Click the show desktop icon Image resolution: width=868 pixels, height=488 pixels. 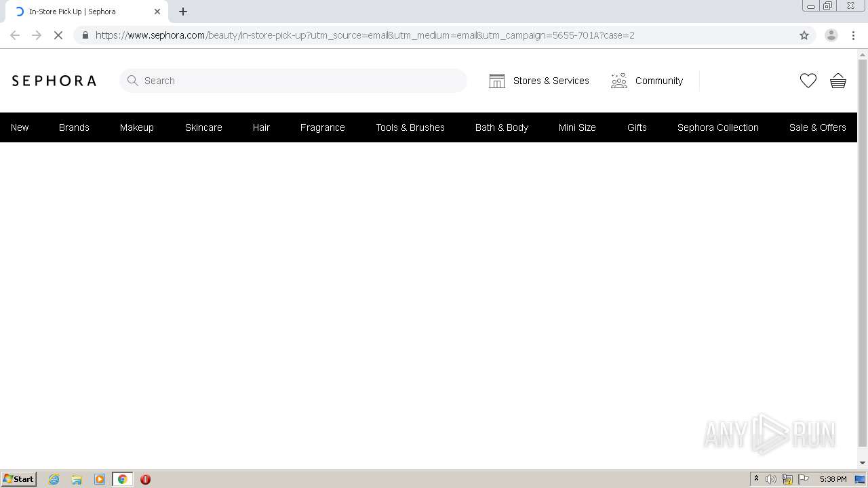860,479
